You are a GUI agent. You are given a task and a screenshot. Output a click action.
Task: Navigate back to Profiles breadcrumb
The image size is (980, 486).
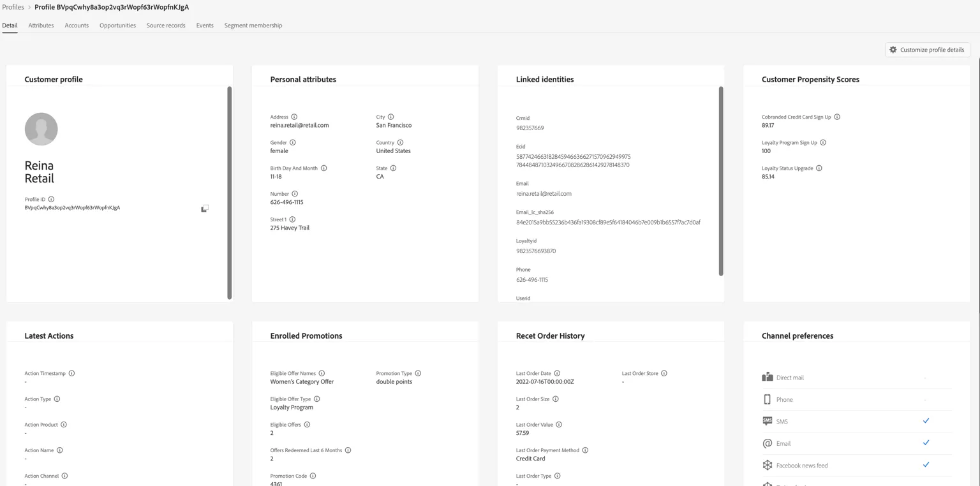(x=13, y=7)
